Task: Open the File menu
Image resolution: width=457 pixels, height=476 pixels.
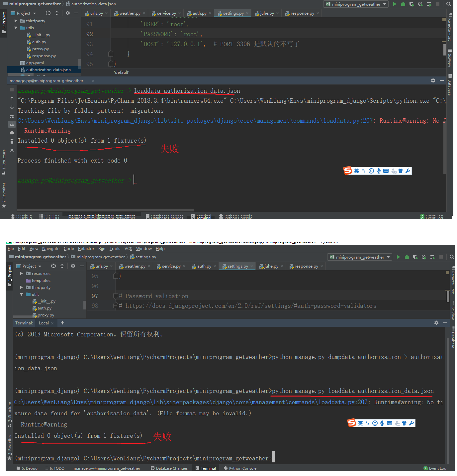Action: (x=11, y=248)
